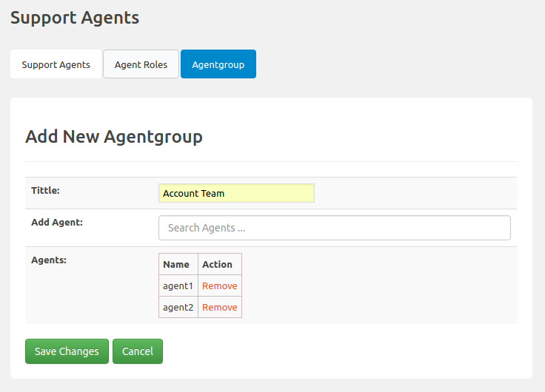Open the Agent Roles tab
Viewport: 545px width, 392px height.
click(141, 64)
